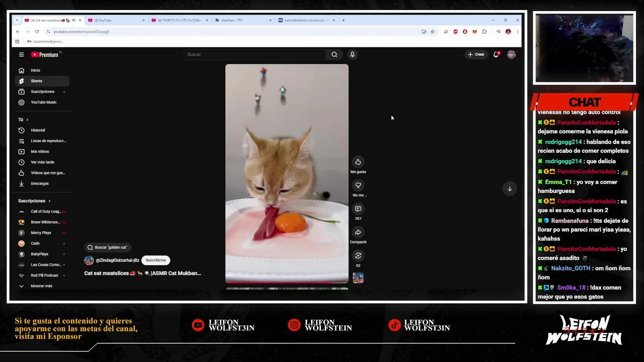
Task: Open YouTube notifications bell
Action: tap(496, 54)
